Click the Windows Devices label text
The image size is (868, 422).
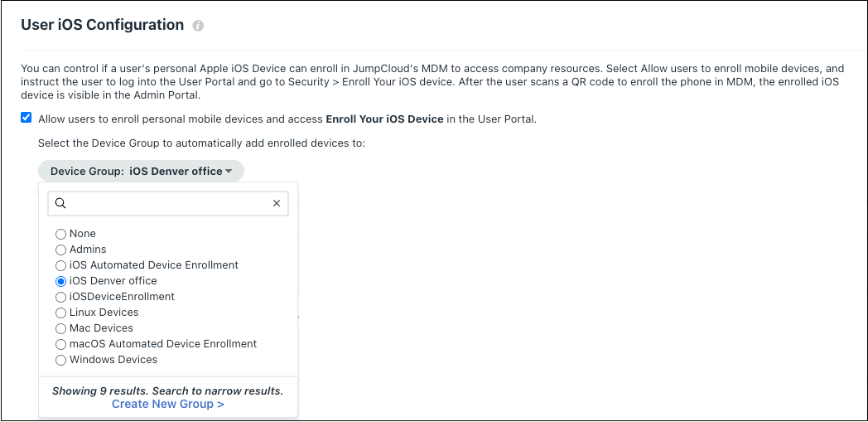(x=113, y=360)
